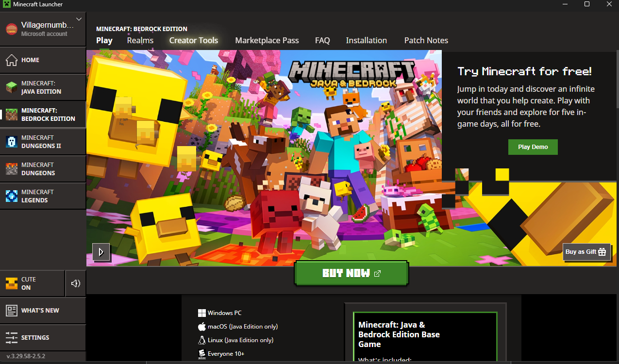This screenshot has height=364, width=619.
Task: Click the launcher version number v.3.29.58-2.5.2
Action: point(26,356)
